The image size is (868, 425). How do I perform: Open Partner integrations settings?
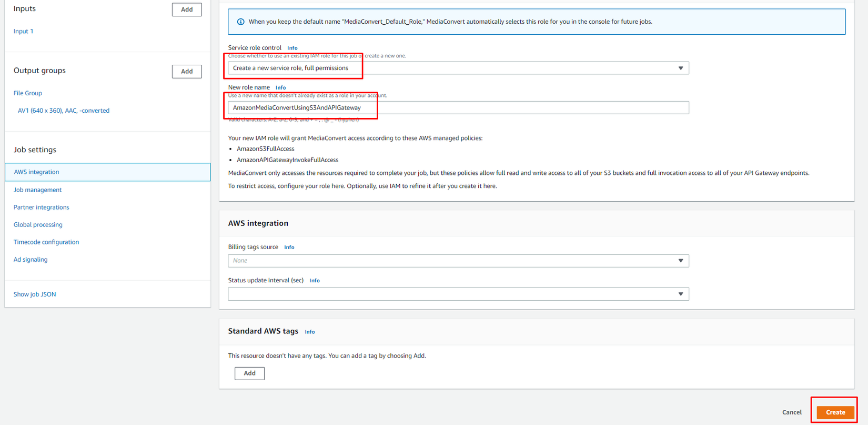point(41,207)
